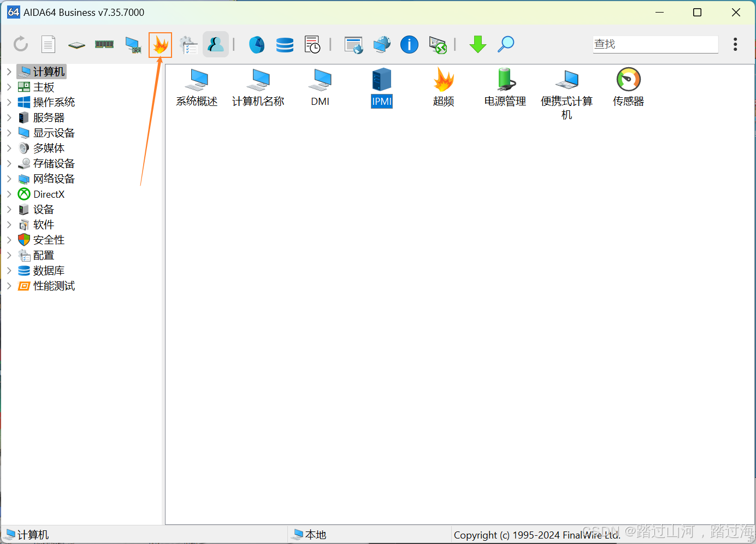Select 计算机 in the left tree
This screenshot has width=756, height=544.
[x=42, y=72]
